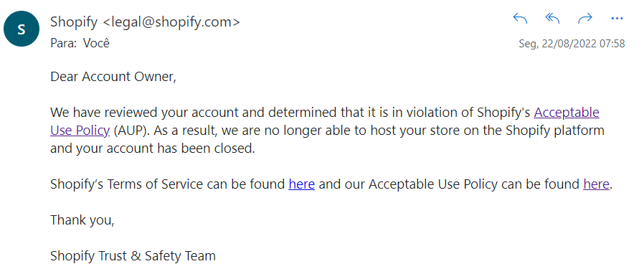Image resolution: width=644 pixels, height=274 pixels.
Task: Reply to the Shopify email
Action: pyautogui.click(x=520, y=19)
